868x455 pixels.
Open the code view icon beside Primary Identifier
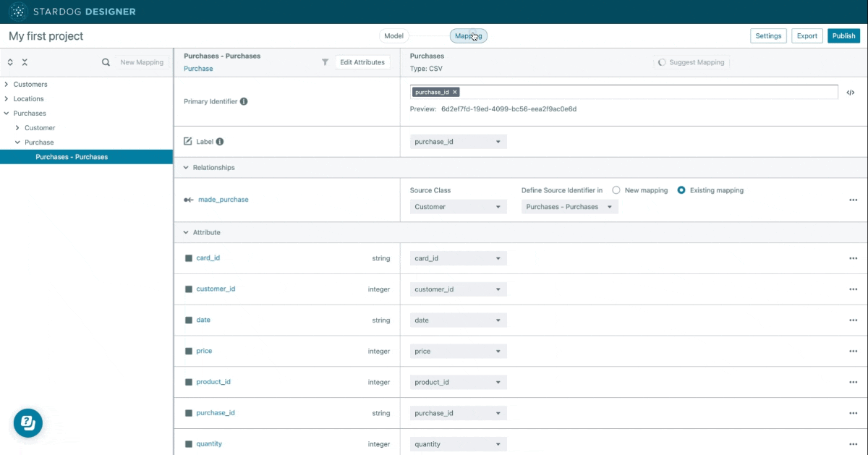point(851,93)
